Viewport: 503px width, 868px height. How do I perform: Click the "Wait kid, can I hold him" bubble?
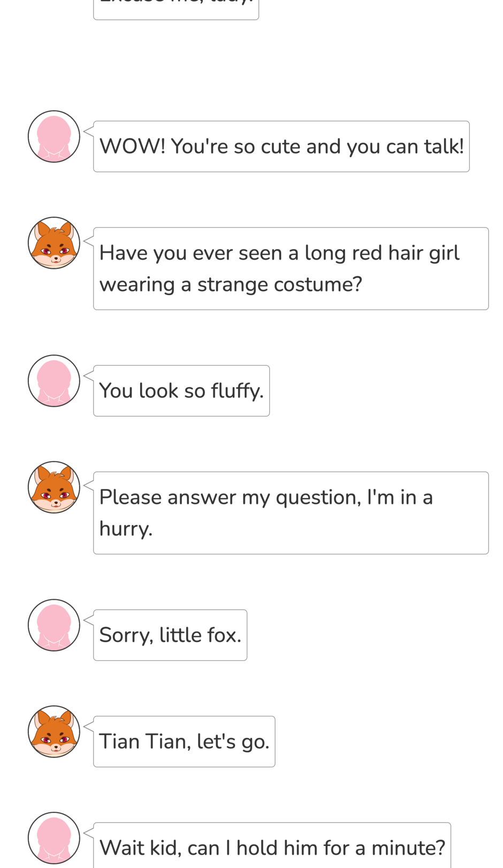point(272,847)
